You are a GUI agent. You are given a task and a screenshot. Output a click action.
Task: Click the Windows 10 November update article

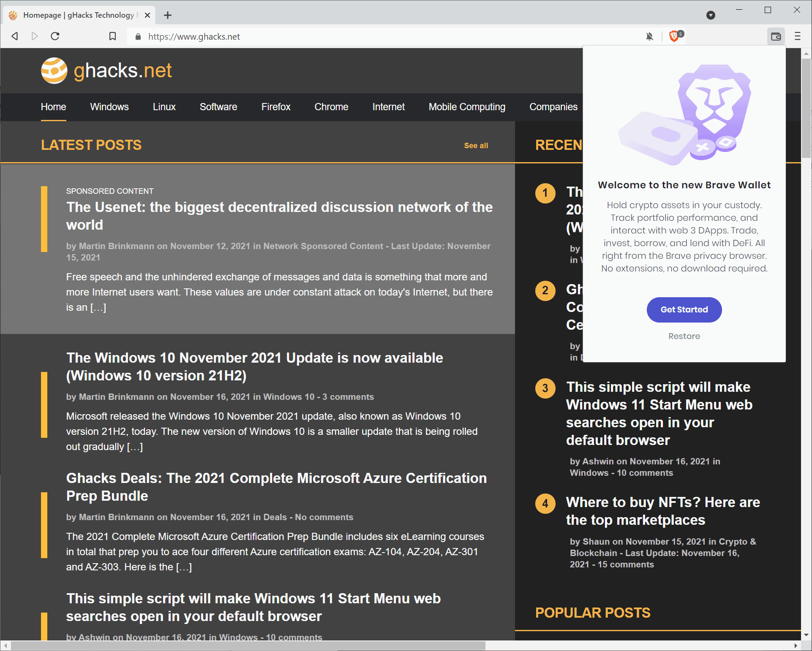(254, 366)
